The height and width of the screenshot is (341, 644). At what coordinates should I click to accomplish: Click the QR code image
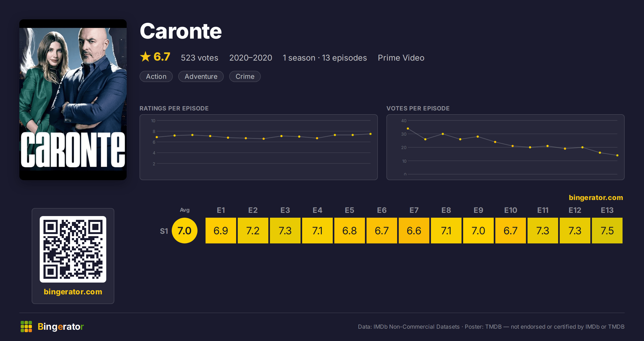(x=73, y=249)
